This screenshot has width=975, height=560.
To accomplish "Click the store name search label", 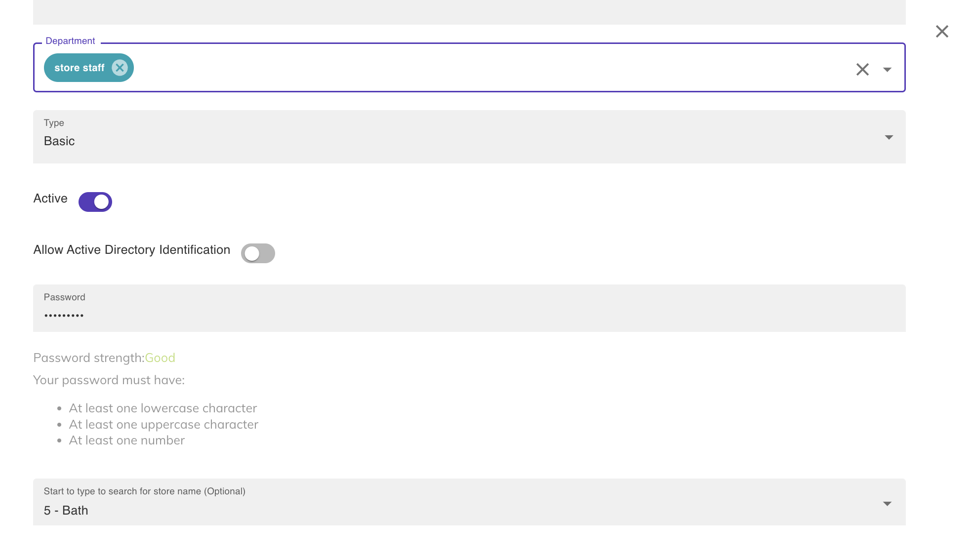I will (144, 491).
